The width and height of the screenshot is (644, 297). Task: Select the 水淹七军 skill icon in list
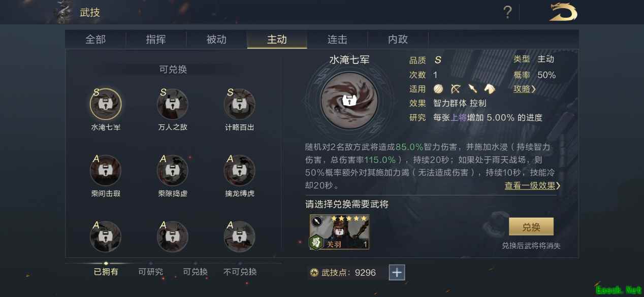[106, 104]
